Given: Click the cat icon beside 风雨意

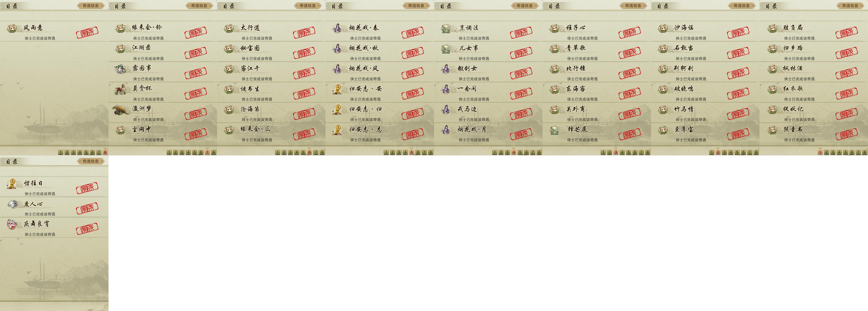Looking at the screenshot, I should (x=12, y=28).
